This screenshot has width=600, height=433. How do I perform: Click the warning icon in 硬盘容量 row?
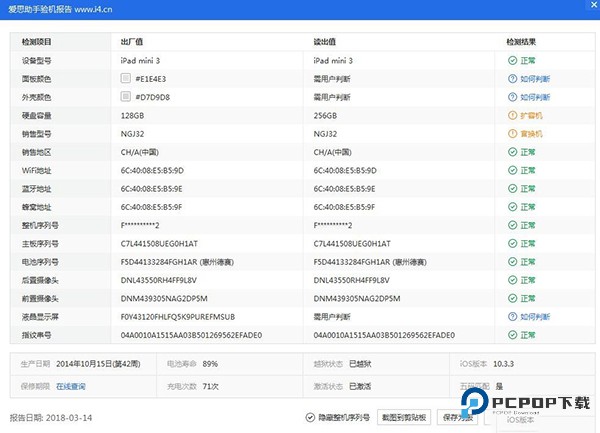click(512, 115)
